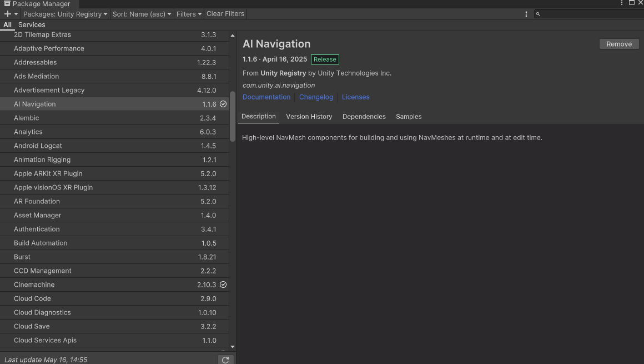Click installed checkmark icon on AI Navigation
Viewport: 644px width, 364px height.
(x=223, y=104)
